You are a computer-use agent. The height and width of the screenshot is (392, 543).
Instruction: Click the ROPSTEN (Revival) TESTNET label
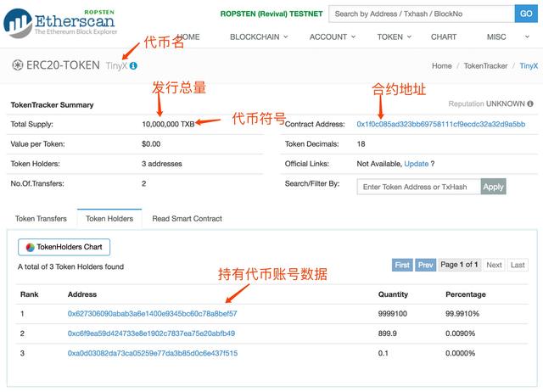coord(271,14)
